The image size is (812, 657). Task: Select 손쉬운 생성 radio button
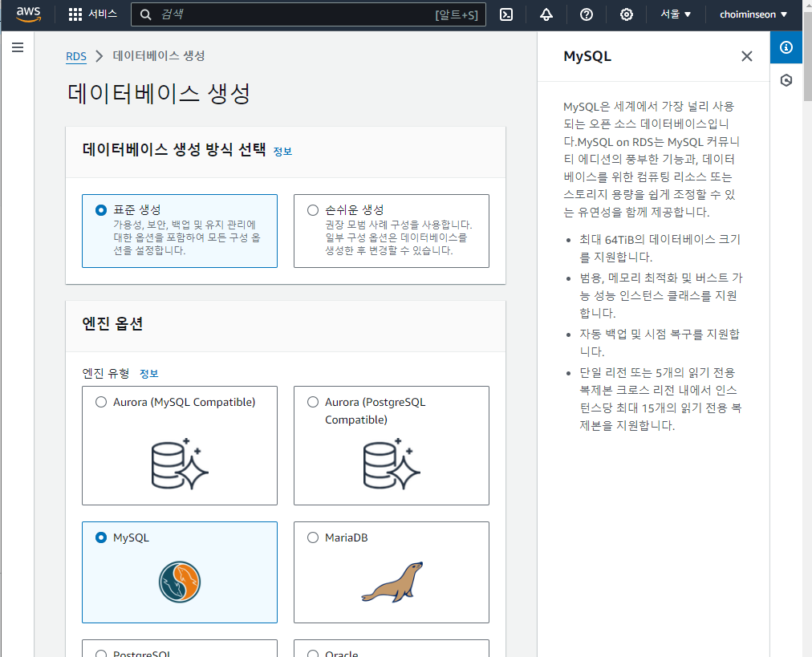(313, 210)
